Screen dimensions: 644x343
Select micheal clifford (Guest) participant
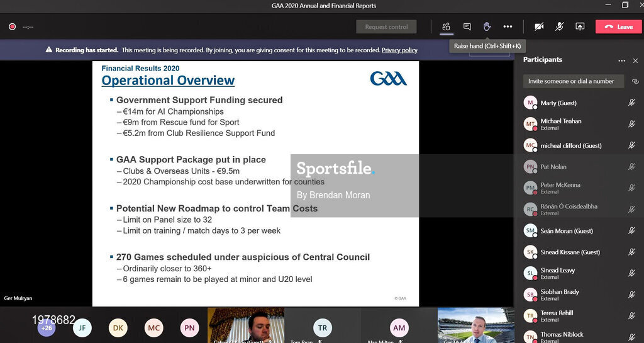579,145
